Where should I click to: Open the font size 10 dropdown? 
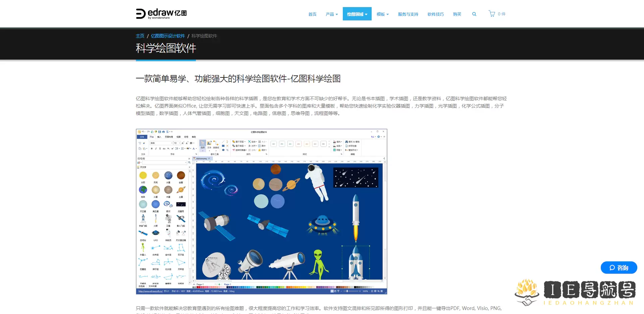(x=177, y=143)
